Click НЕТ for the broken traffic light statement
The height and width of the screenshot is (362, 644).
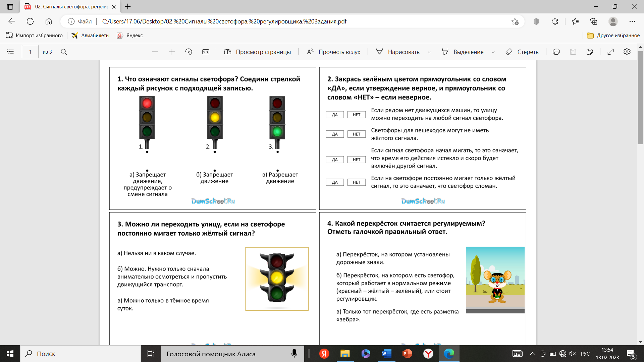pos(357,182)
